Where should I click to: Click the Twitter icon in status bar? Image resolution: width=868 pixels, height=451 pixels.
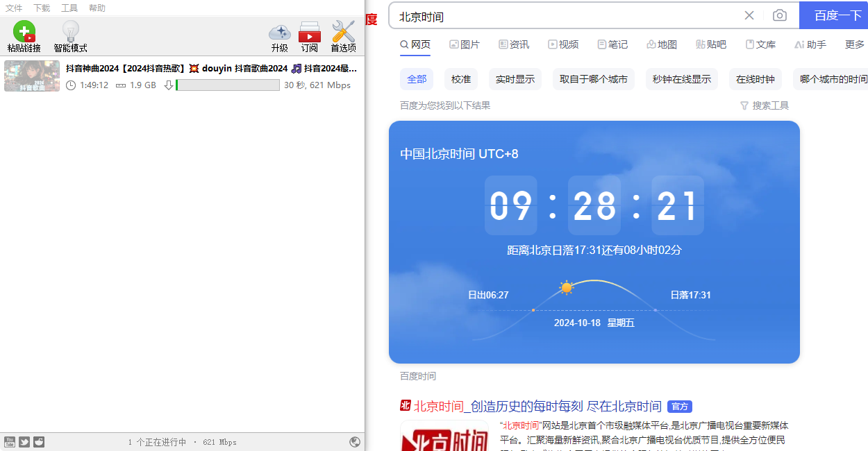click(x=24, y=442)
